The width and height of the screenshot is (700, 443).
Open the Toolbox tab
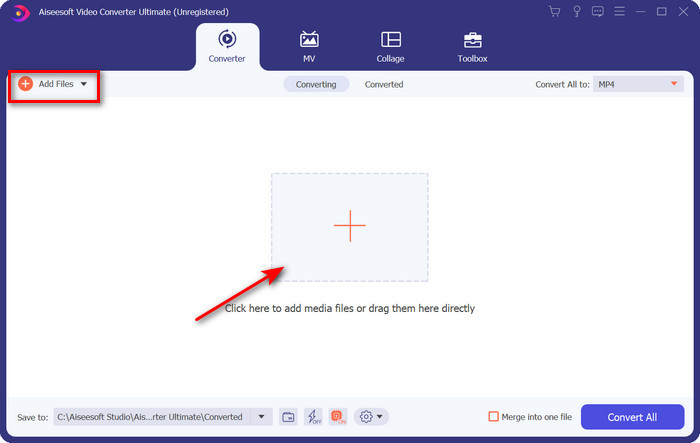coord(472,47)
